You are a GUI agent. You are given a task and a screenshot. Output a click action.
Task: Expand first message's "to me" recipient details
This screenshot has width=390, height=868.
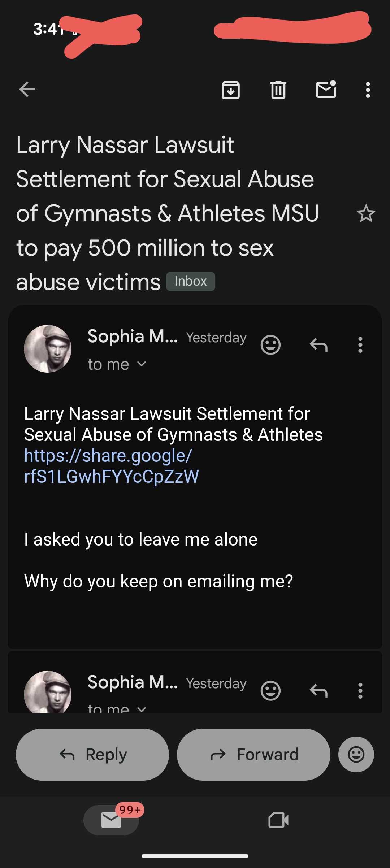tap(117, 364)
